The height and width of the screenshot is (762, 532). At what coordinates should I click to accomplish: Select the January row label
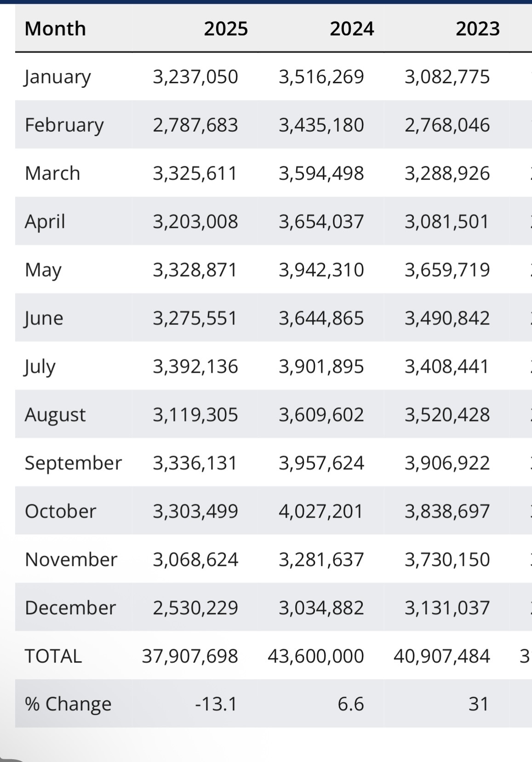57,77
